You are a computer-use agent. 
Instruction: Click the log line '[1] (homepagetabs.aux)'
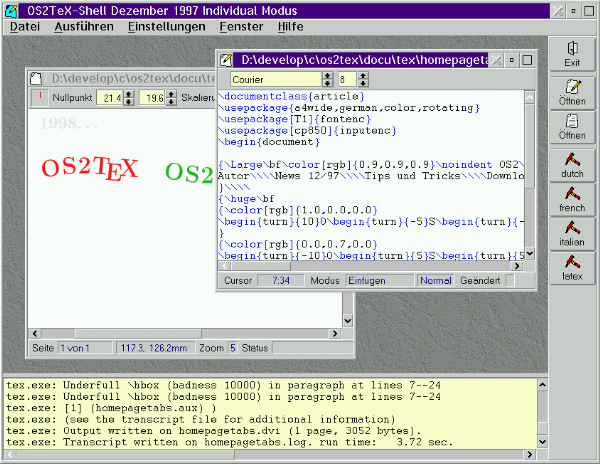(x=111, y=408)
